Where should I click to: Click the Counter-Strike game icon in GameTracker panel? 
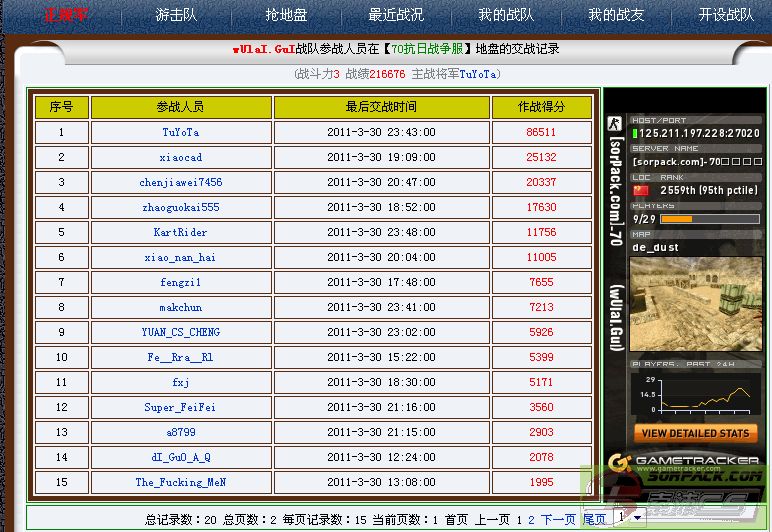tap(615, 124)
